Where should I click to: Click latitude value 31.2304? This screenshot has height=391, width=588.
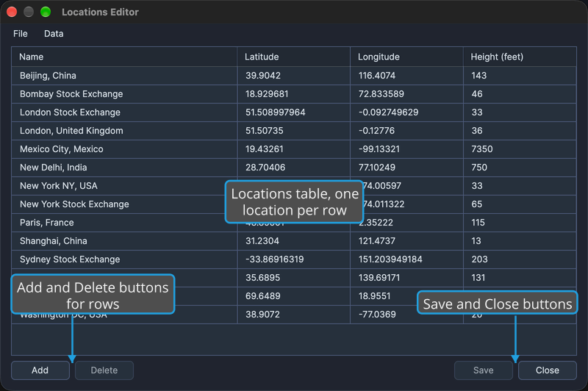tap(293, 241)
